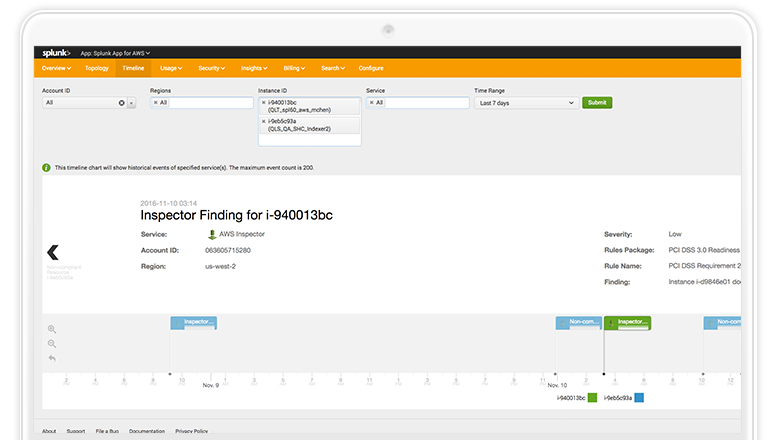Select the green Inspector event marker

(628, 323)
